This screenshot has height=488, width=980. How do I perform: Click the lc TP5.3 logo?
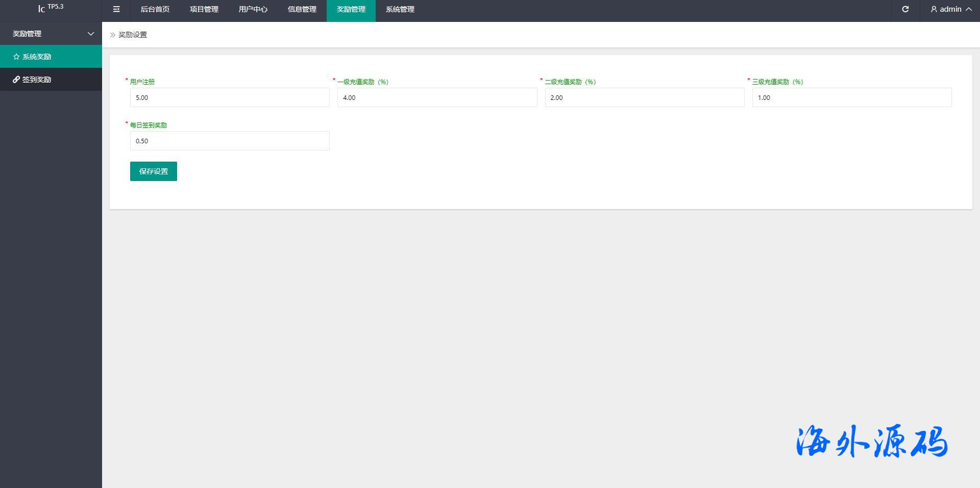coord(51,8)
